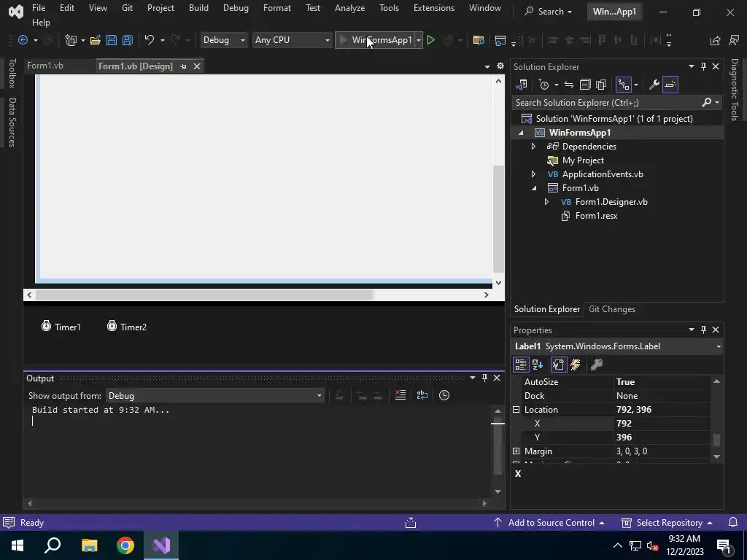
Task: Click the Live Share icon in toolbar
Action: [x=715, y=41]
